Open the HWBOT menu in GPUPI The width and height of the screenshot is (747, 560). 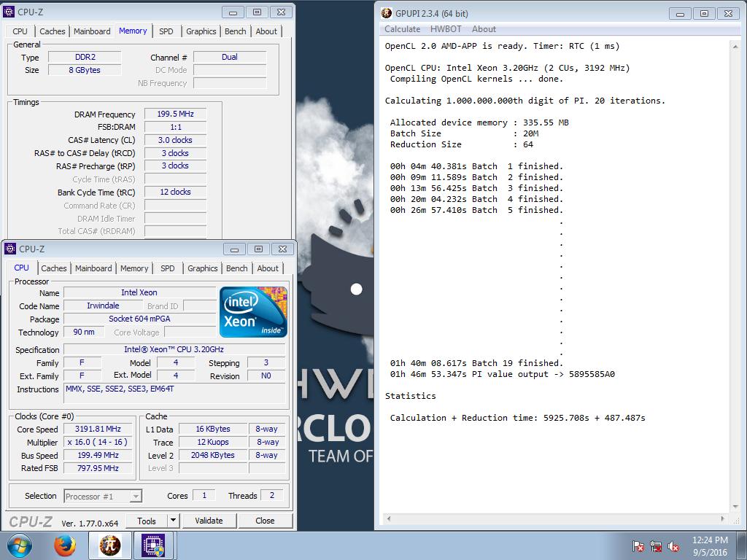coord(446,29)
